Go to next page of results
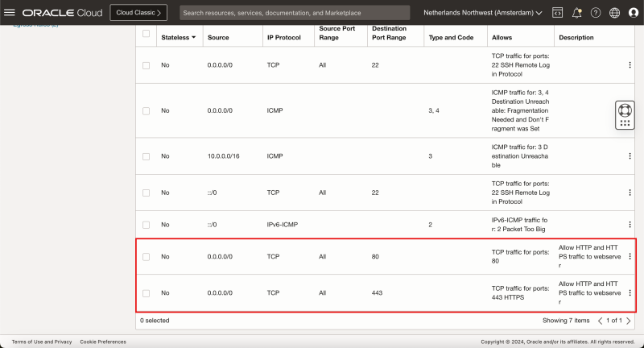Image resolution: width=644 pixels, height=348 pixels. [x=629, y=321]
